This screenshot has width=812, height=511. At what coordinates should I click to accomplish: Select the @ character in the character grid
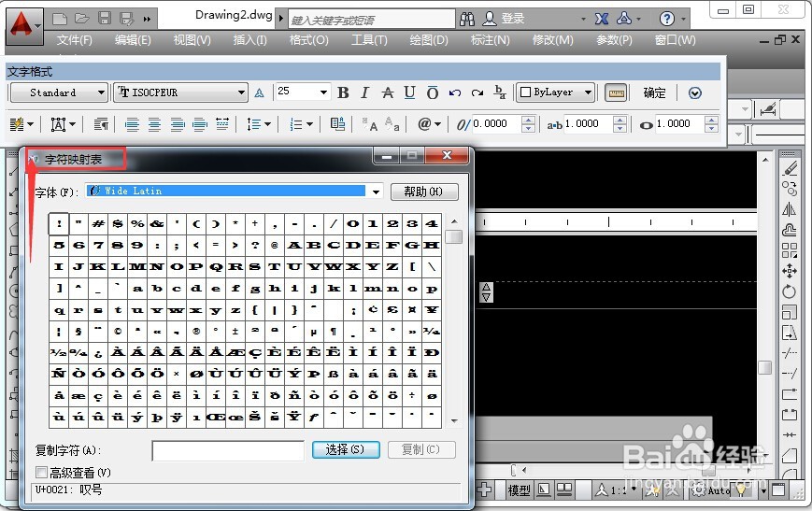click(x=275, y=246)
